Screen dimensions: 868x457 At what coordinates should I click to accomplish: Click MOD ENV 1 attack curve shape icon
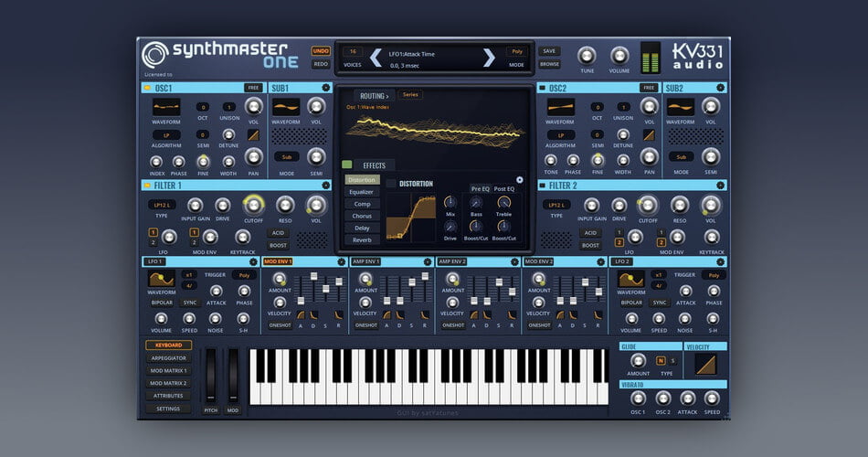point(301,314)
